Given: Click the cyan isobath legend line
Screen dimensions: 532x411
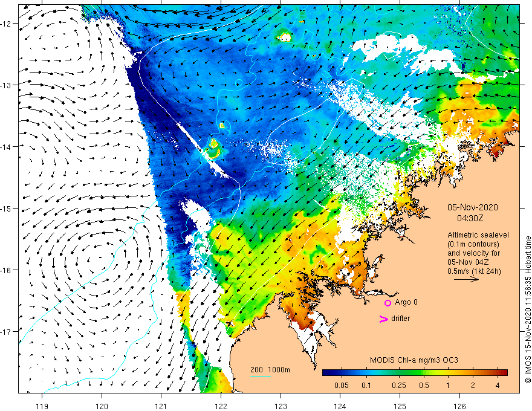Looking at the screenshot, I should pos(261,376).
